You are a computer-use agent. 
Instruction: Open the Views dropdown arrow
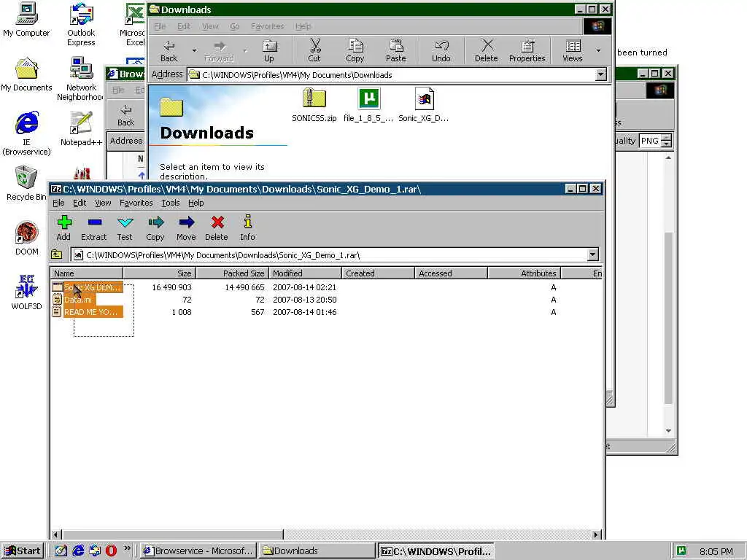point(598,50)
